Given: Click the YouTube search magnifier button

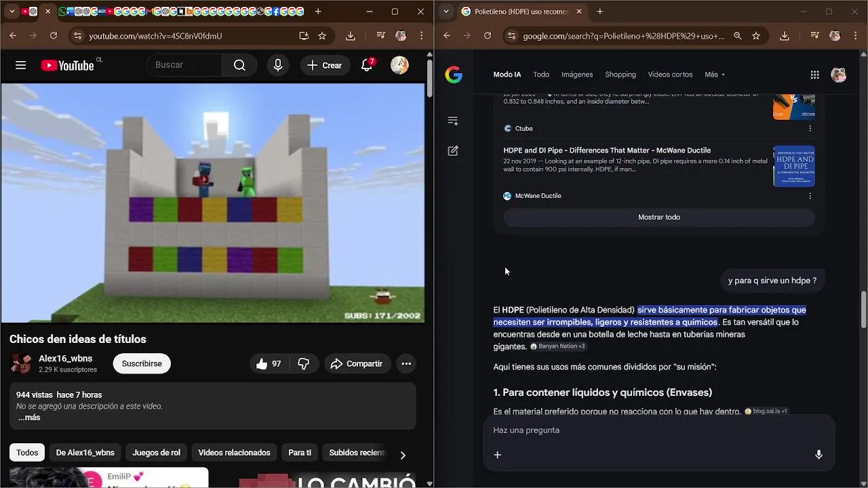Looking at the screenshot, I should click(239, 65).
